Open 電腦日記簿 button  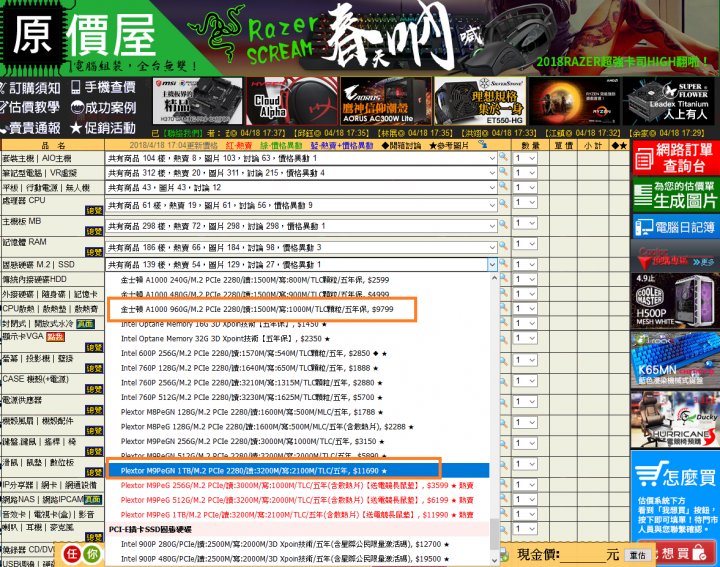pos(676,226)
